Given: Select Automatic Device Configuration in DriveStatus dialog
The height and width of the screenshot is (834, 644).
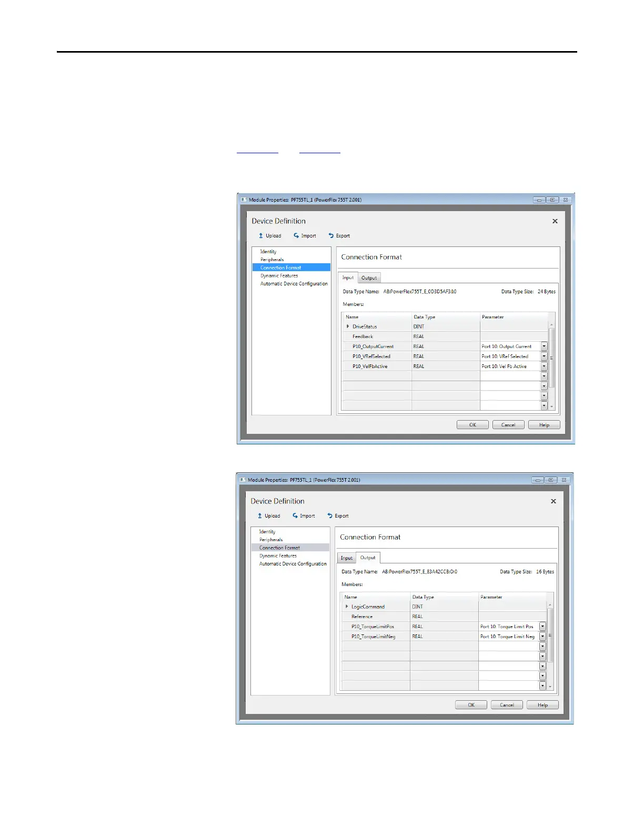Looking at the screenshot, I should tap(294, 284).
